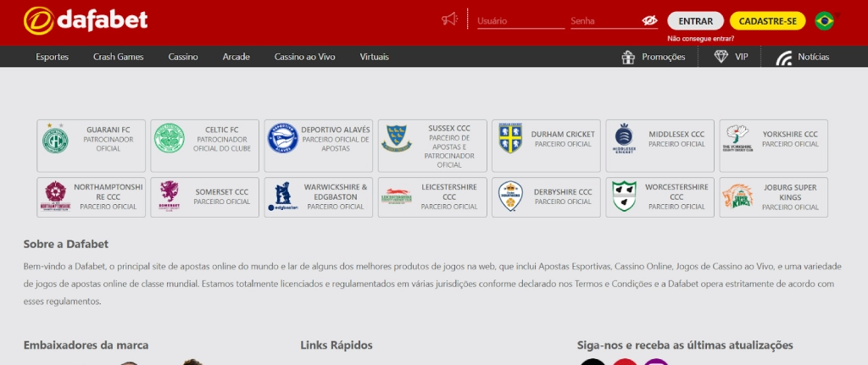868x365 pixels.
Task: Focus the Usuário input field
Action: click(x=521, y=21)
